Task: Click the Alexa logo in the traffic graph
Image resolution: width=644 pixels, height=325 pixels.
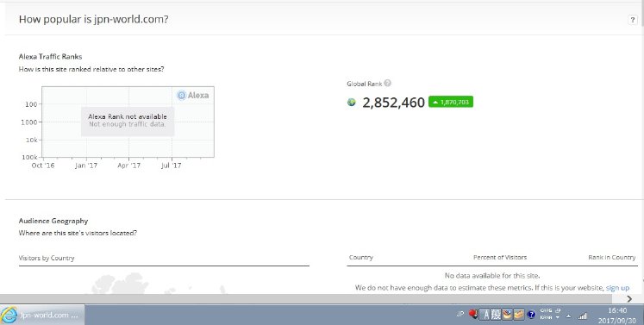Action: click(x=193, y=96)
